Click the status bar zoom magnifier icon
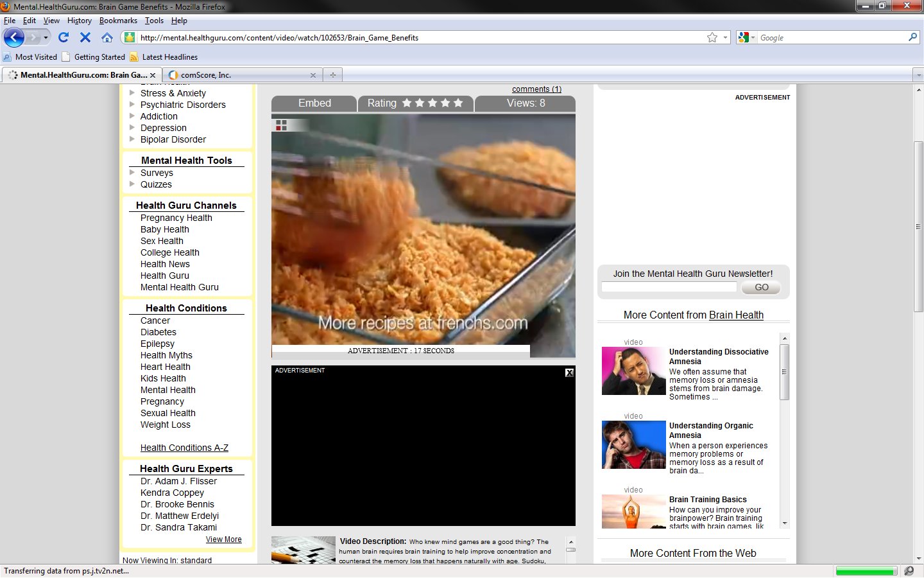 tap(909, 571)
